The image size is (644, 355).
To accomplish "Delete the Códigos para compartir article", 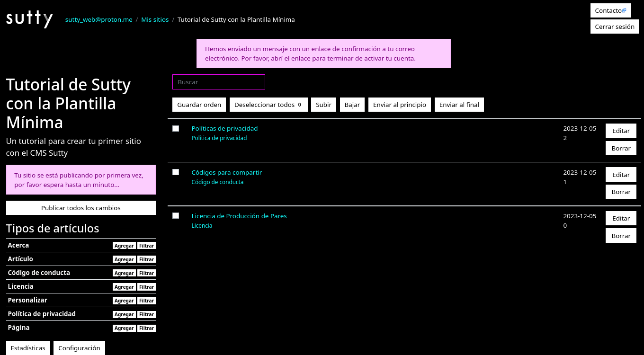I will [620, 192].
